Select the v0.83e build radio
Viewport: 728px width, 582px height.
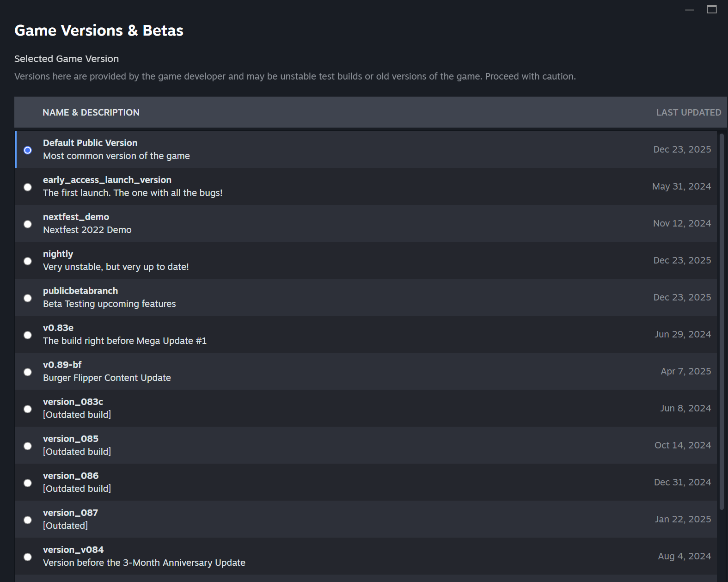coord(28,335)
